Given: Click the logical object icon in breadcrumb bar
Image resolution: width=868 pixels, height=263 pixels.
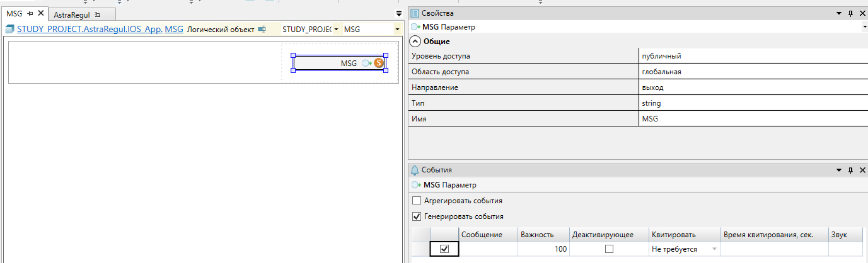Looking at the screenshot, I should (262, 30).
